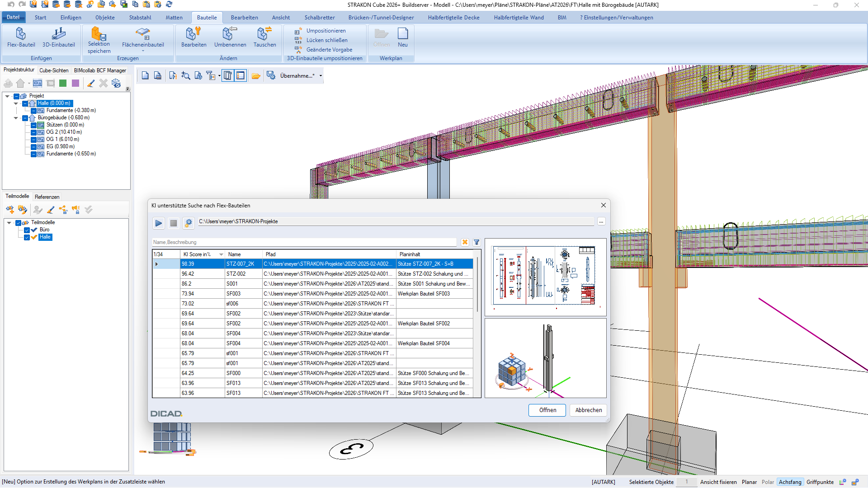Toggle Achsfang in the status bar
The width and height of the screenshot is (868, 488).
point(790,482)
